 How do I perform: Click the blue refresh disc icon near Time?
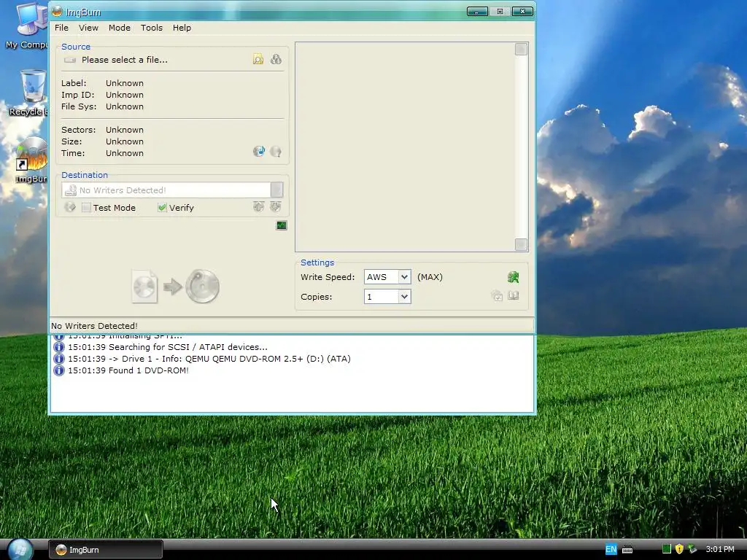[259, 152]
